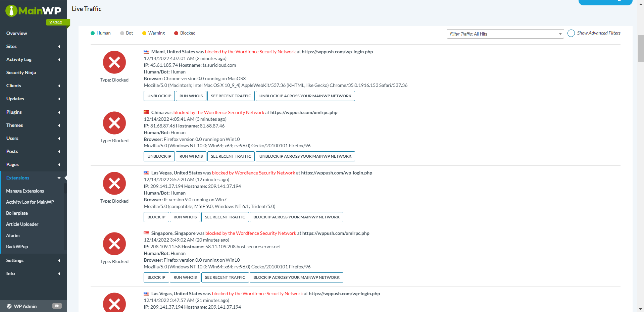Click the MainWP logo
The height and width of the screenshot is (312, 644).
coord(33,11)
